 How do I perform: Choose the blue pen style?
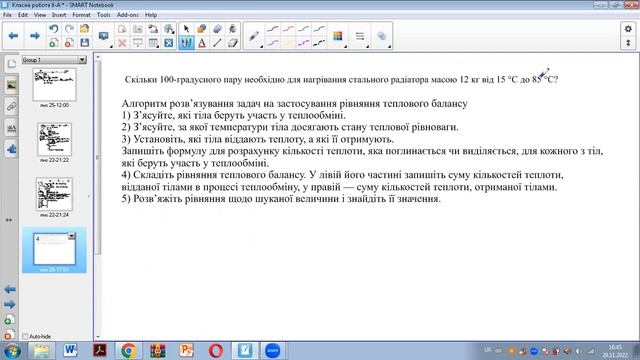click(319, 29)
